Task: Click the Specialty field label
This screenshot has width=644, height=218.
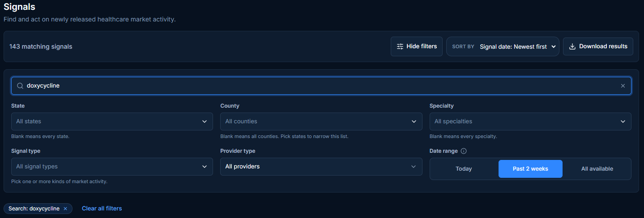Action: (x=442, y=106)
